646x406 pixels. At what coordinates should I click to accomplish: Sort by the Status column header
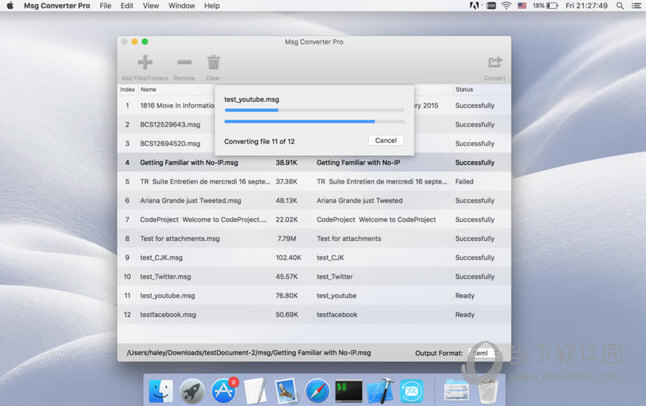tap(465, 89)
